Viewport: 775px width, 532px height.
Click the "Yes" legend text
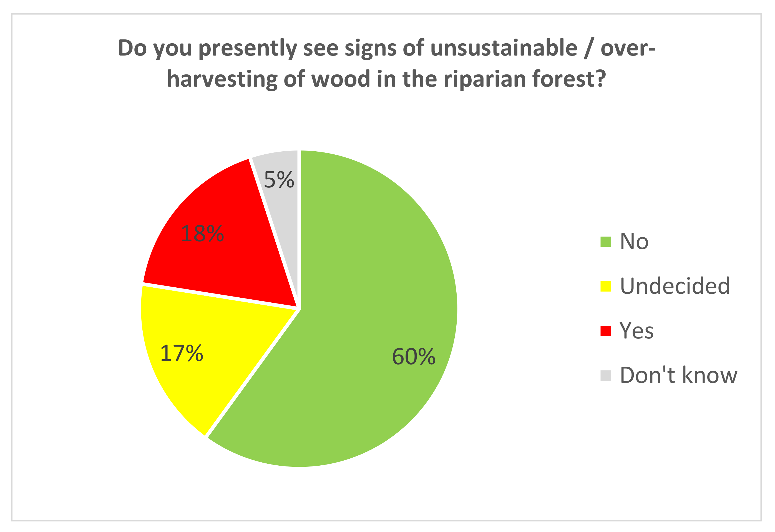pos(636,331)
